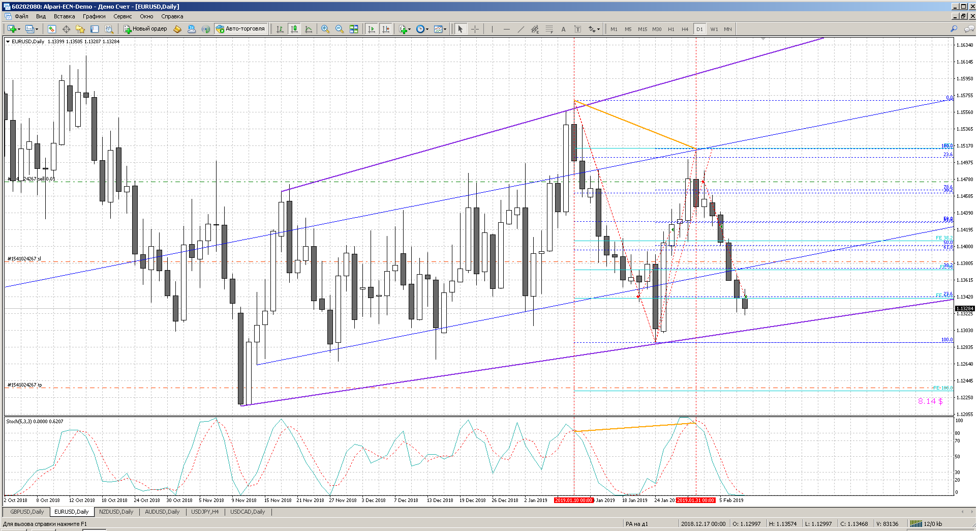Select the Fibonacci retracement tool
The image size is (980, 531).
tap(549, 29)
